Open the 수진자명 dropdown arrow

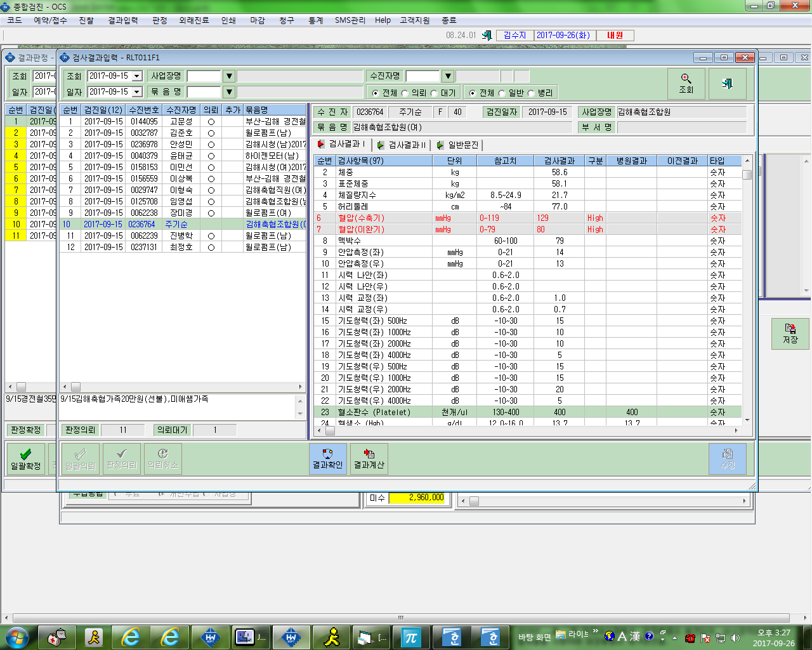click(448, 76)
